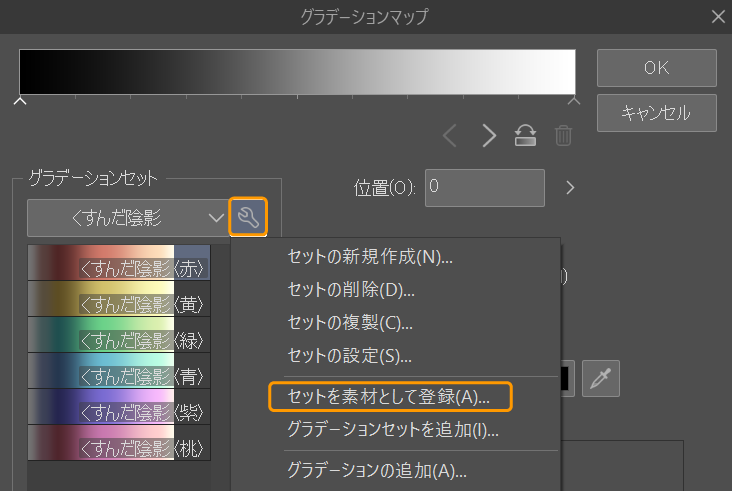Click the 位置(O) input field
This screenshot has height=492, width=734.
[x=485, y=188]
